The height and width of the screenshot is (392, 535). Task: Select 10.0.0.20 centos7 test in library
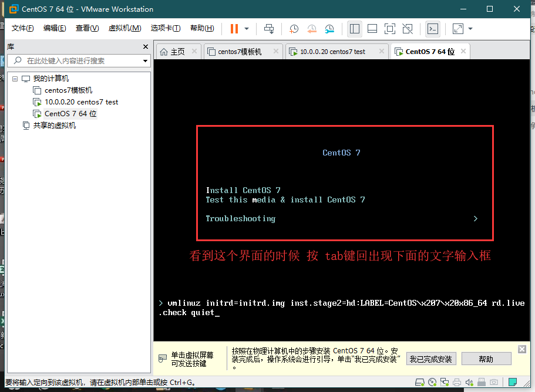tap(81, 102)
